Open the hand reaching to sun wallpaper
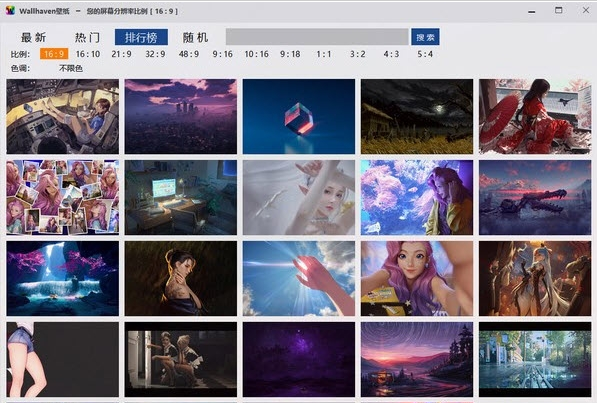The height and width of the screenshot is (403, 597). 299,278
